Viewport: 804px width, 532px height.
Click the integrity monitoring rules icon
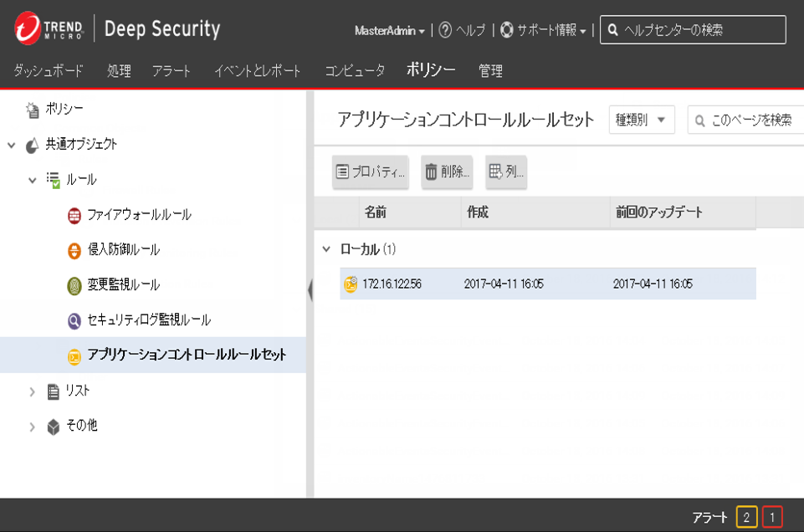pyautogui.click(x=74, y=285)
